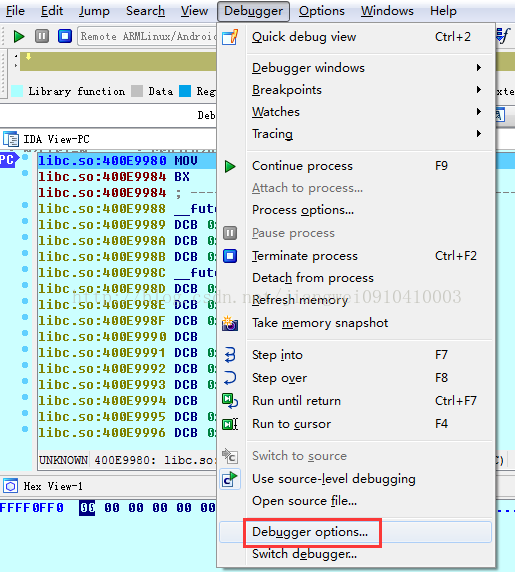Viewport: 515px width, 572px height.
Task: Expand the Watches submenu
Action: click(x=479, y=112)
